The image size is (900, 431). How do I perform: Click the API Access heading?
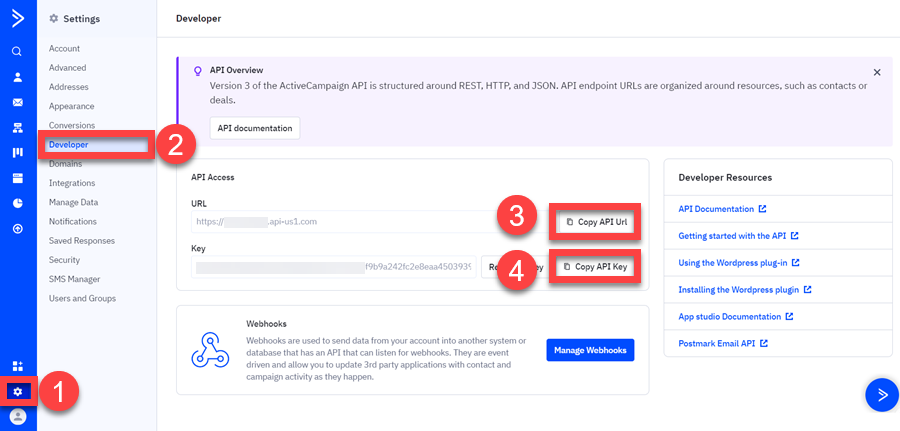[x=213, y=178]
